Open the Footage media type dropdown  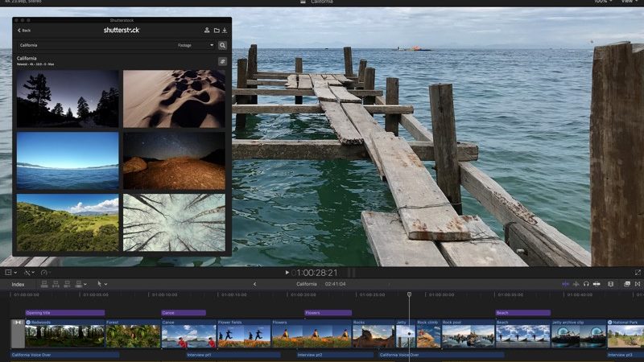click(x=196, y=45)
